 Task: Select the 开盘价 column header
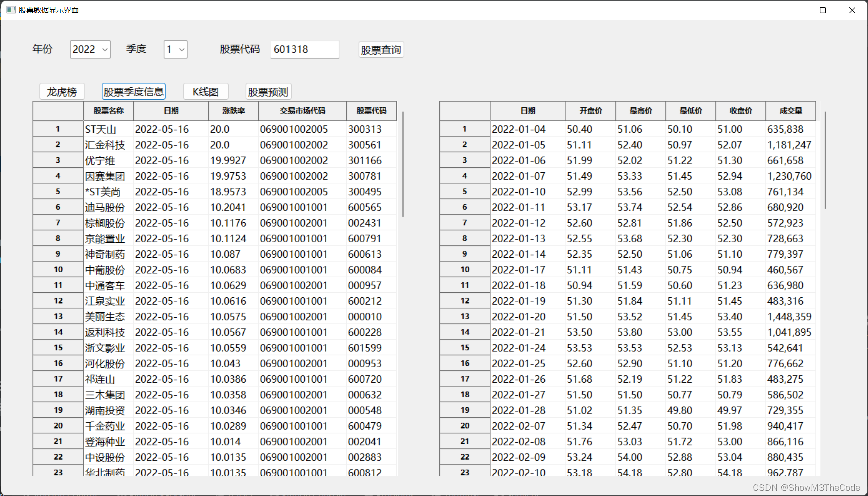(x=591, y=111)
